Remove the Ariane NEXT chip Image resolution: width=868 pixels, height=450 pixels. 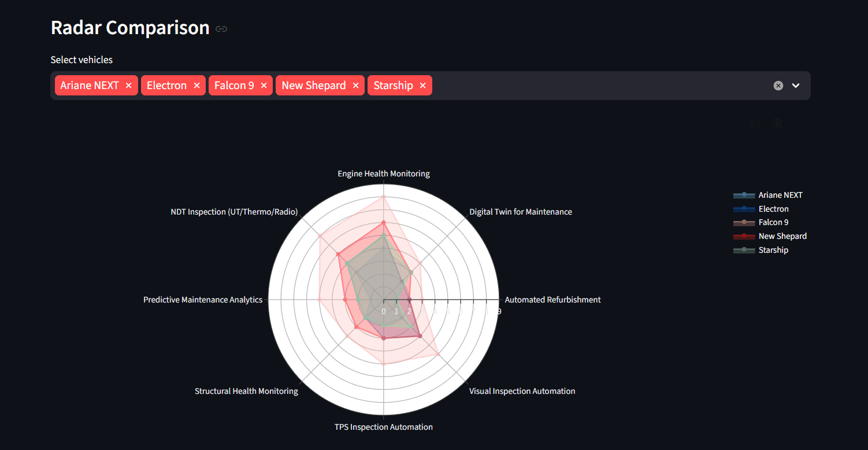click(128, 86)
